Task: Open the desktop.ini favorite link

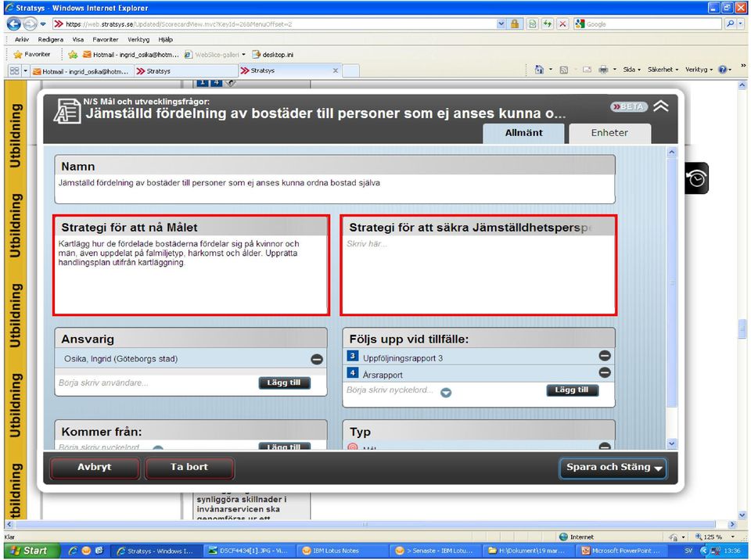Action: [273, 55]
